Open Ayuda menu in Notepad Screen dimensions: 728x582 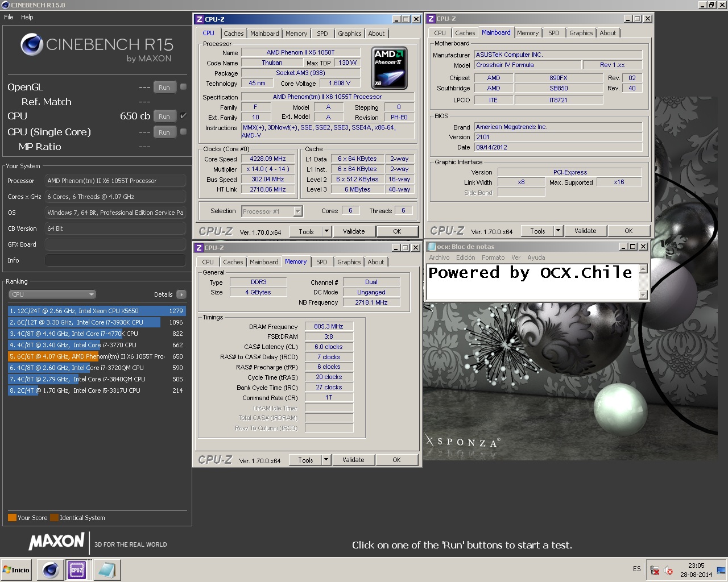click(536, 257)
